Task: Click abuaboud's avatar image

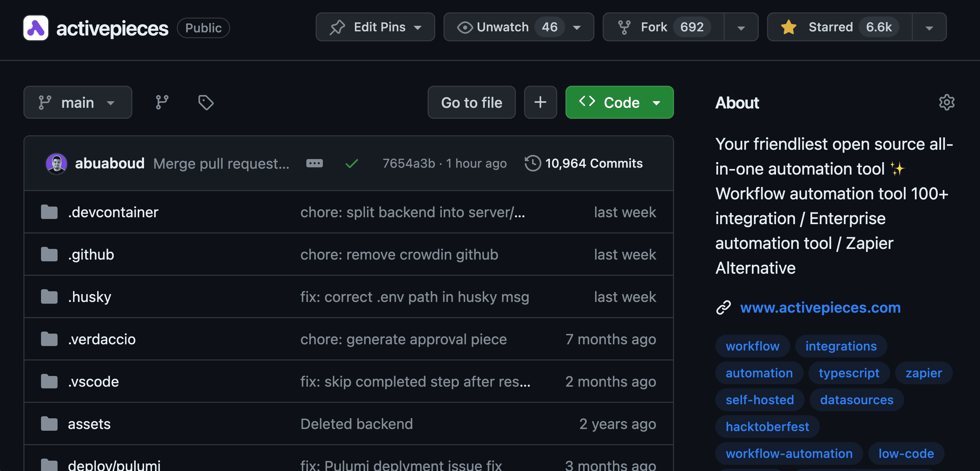Action: pyautogui.click(x=56, y=164)
